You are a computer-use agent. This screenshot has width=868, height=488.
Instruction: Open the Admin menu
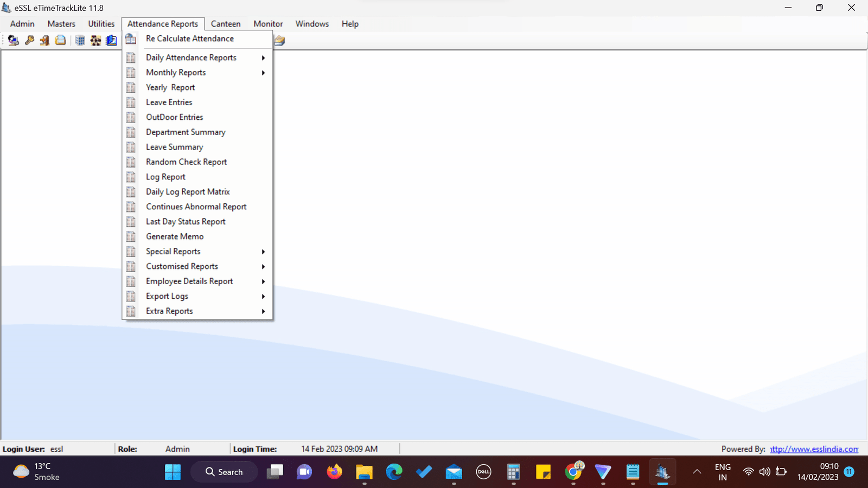(x=22, y=24)
